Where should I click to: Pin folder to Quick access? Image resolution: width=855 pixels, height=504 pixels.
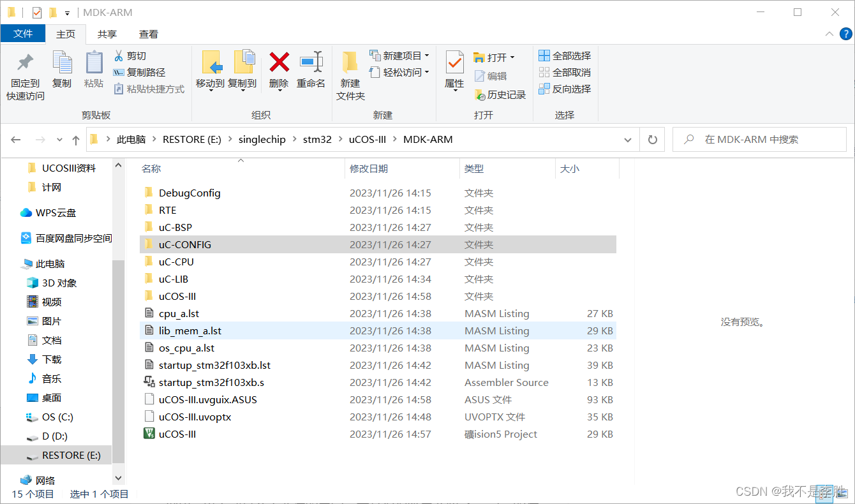tap(26, 77)
